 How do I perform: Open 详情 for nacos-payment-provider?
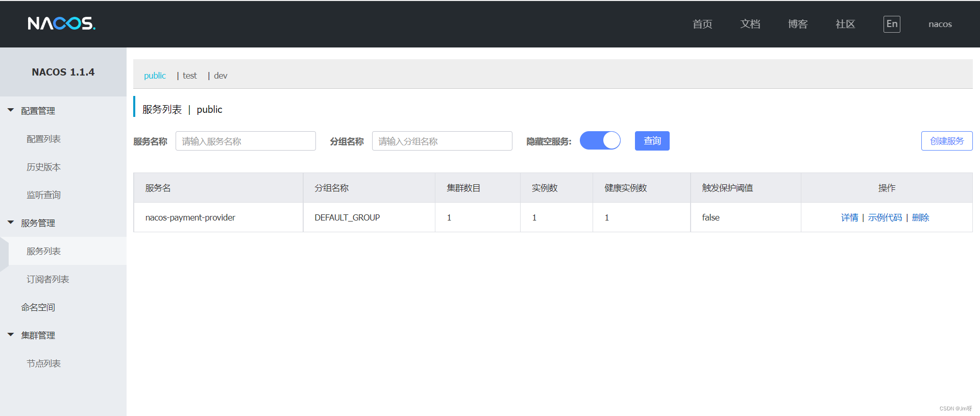click(x=849, y=217)
